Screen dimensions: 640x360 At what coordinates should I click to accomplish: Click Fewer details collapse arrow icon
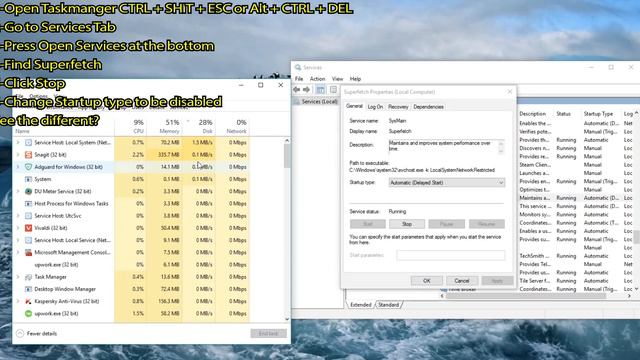20,333
